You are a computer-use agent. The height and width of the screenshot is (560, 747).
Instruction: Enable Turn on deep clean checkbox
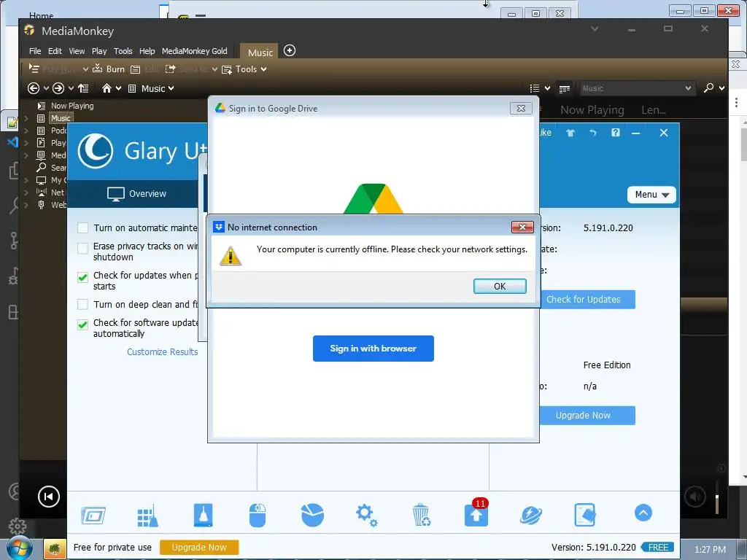(83, 304)
